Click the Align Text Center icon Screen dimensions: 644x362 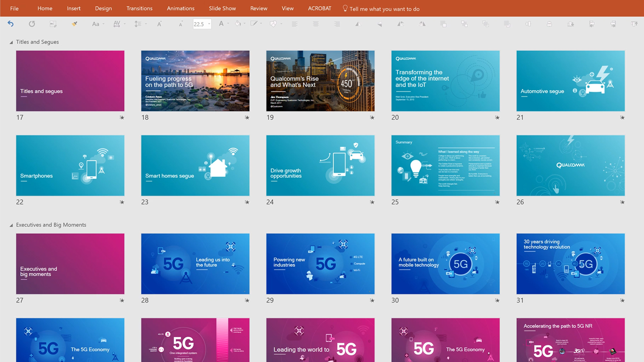tap(316, 24)
